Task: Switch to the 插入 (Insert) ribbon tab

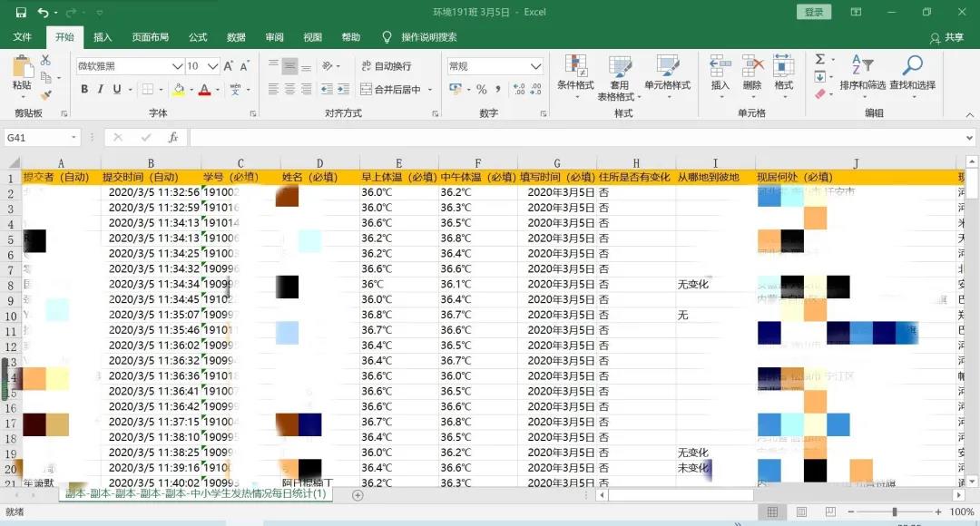Action: click(103, 37)
